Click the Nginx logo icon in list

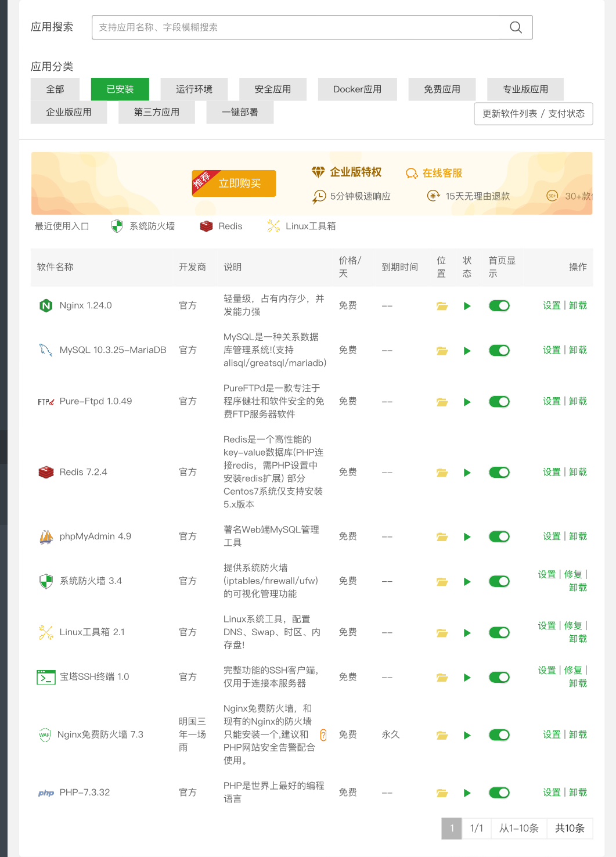tap(46, 305)
